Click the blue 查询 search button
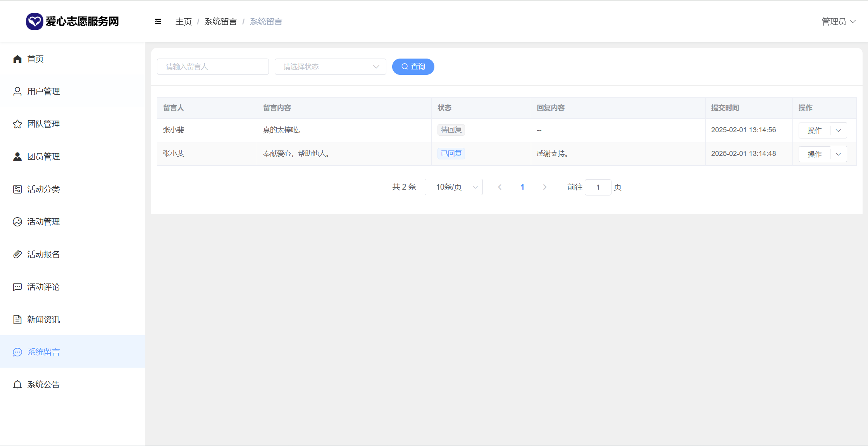The width and height of the screenshot is (868, 446). (x=413, y=67)
